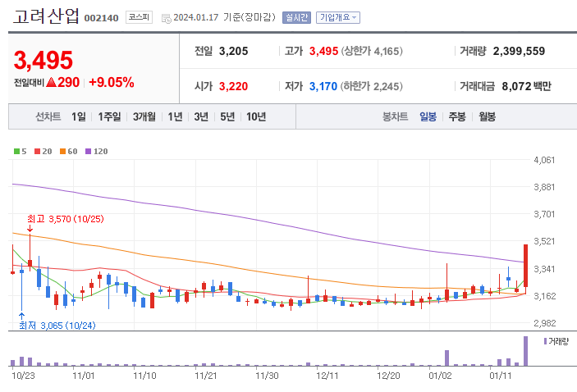Click the 거래량 value 2,399,559

pos(519,51)
